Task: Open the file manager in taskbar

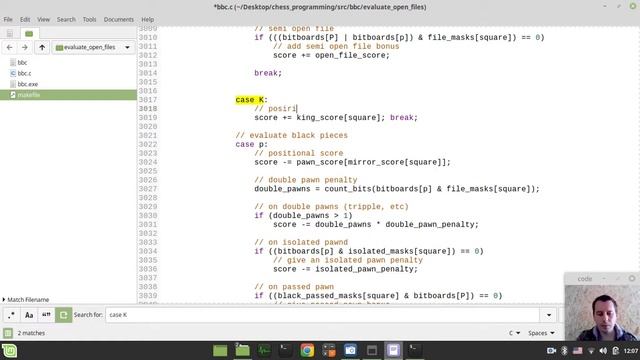Action: pyautogui.click(x=242, y=351)
